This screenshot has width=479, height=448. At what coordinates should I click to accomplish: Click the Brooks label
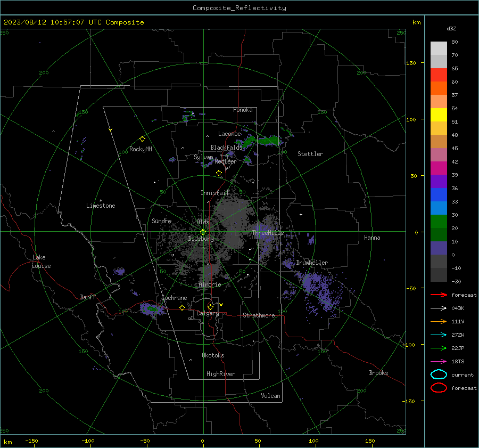378,373
